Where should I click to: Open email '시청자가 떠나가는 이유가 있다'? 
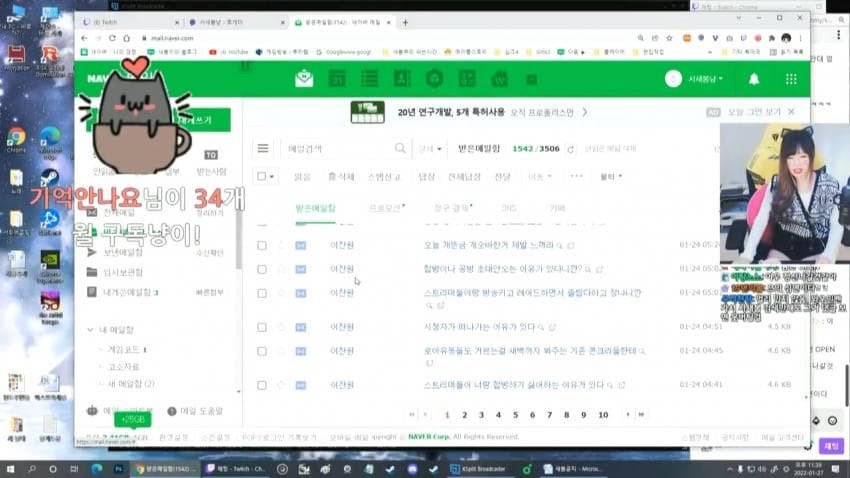479,327
